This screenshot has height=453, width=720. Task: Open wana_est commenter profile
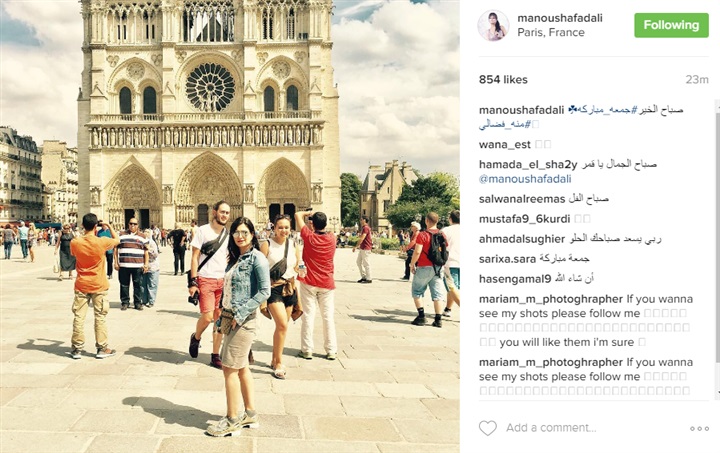(x=505, y=145)
